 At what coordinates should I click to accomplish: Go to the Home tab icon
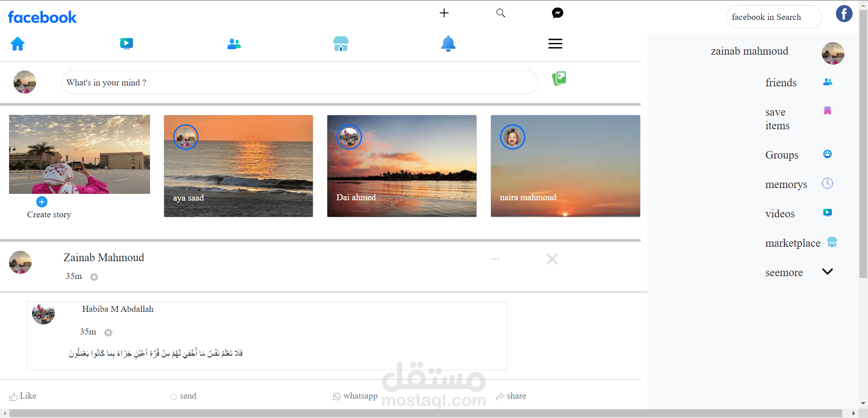click(18, 44)
